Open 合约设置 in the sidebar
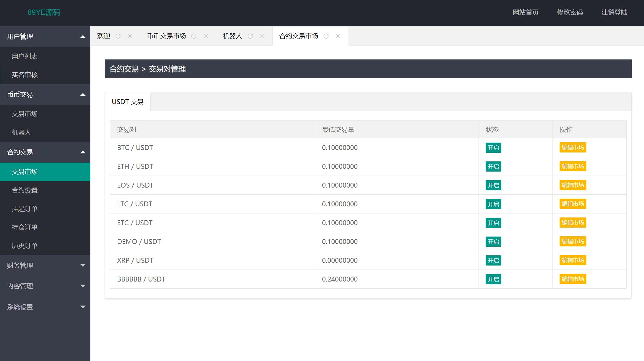Screen dimensions: 644x361 point(45,190)
